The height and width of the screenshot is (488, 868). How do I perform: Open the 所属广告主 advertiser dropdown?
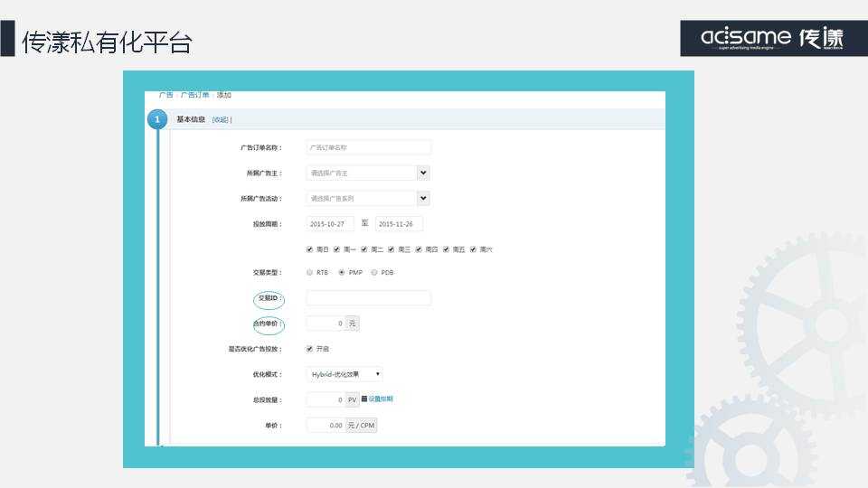(423, 173)
